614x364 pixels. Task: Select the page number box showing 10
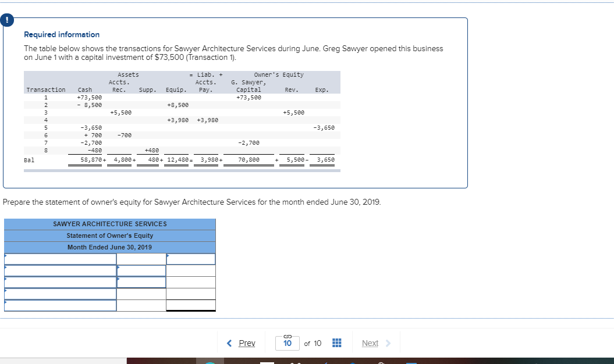pos(287,344)
